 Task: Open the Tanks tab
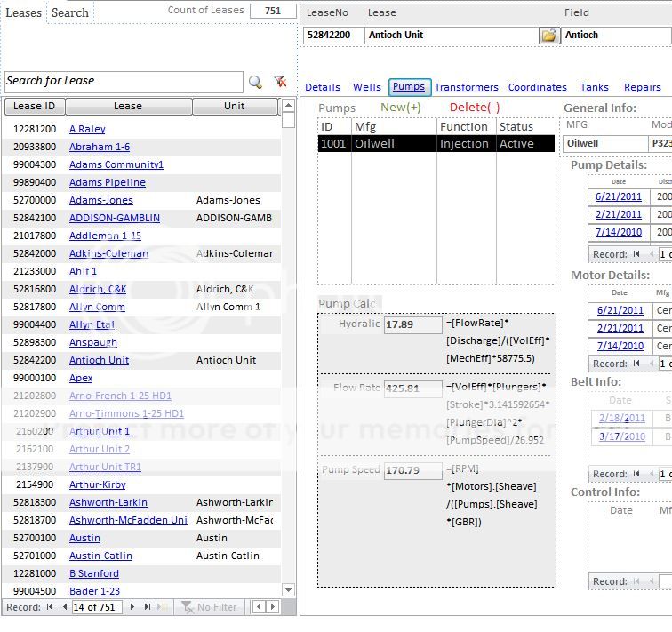tap(594, 87)
